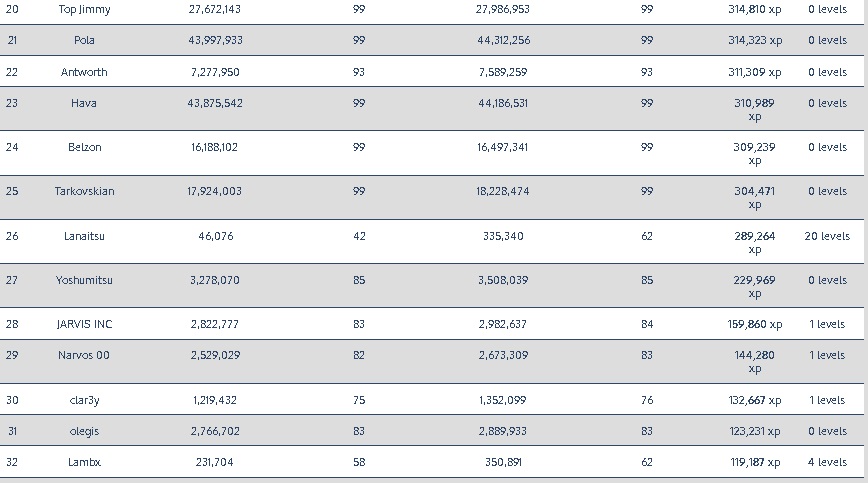The image size is (868, 483).
Task: Open Lambx's player profile
Action: pyautogui.click(x=84, y=462)
